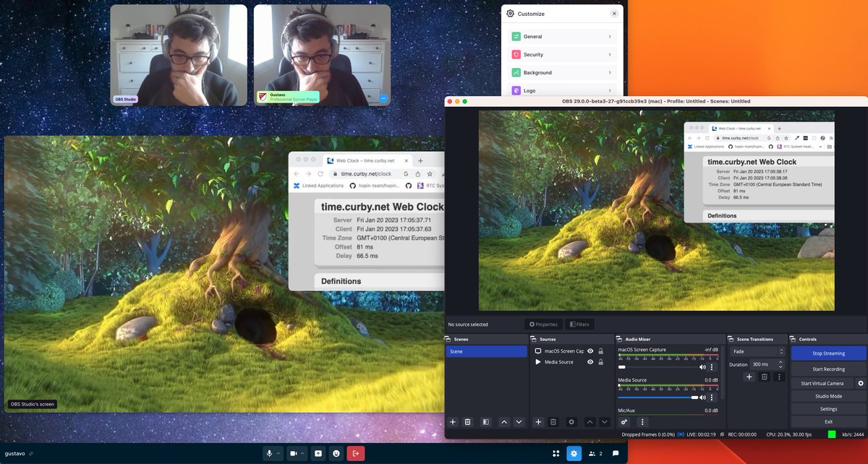Screen dimensions: 868x464
Task: Open Audio Mixer options three-dot menu
Action: point(642,421)
